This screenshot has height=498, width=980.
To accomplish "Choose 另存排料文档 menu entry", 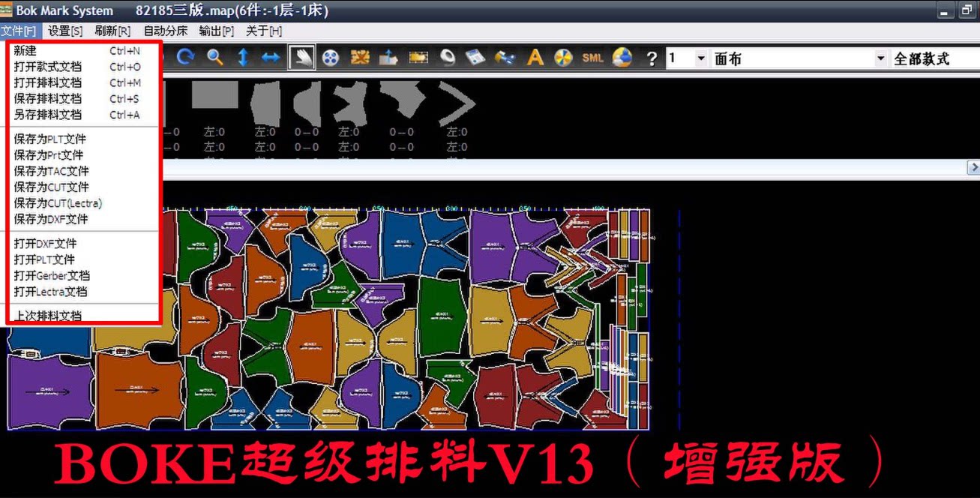I will pos(83,115).
